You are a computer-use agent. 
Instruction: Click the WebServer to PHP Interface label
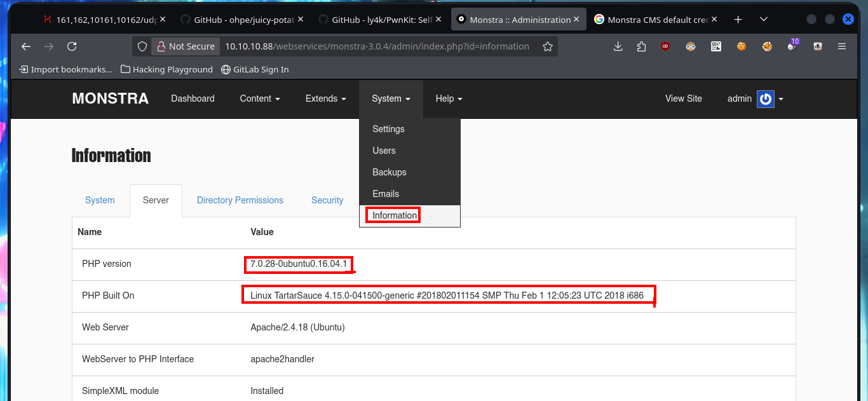click(138, 359)
